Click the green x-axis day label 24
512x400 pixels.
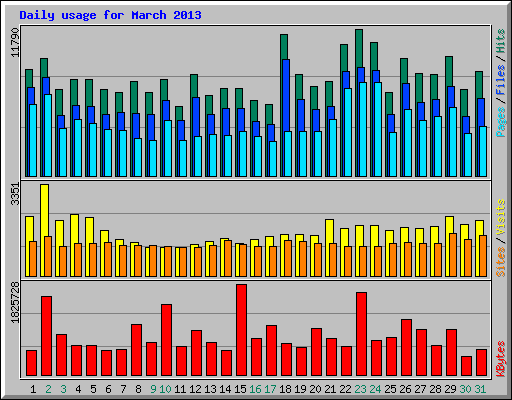click(375, 389)
